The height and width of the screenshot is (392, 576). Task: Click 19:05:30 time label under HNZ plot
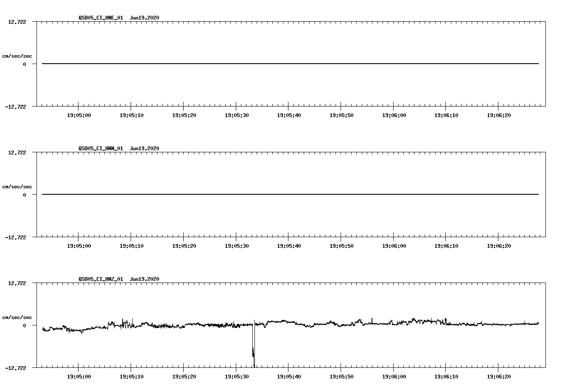236,377
